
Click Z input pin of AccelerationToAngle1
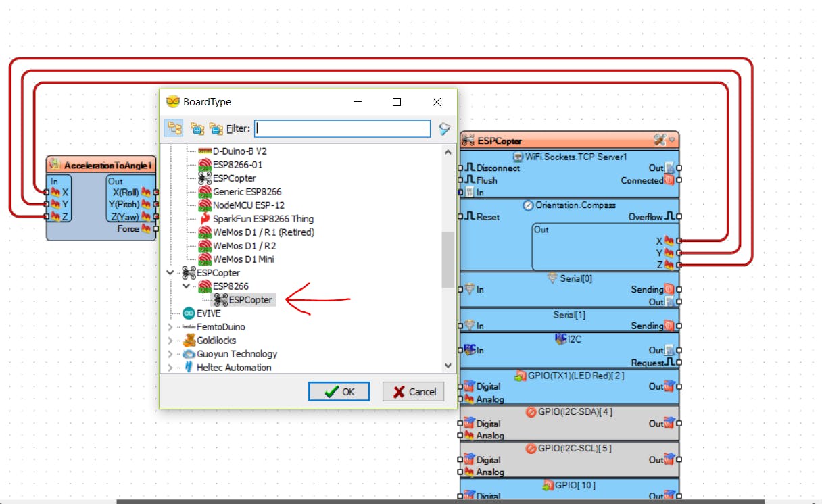pos(47,216)
